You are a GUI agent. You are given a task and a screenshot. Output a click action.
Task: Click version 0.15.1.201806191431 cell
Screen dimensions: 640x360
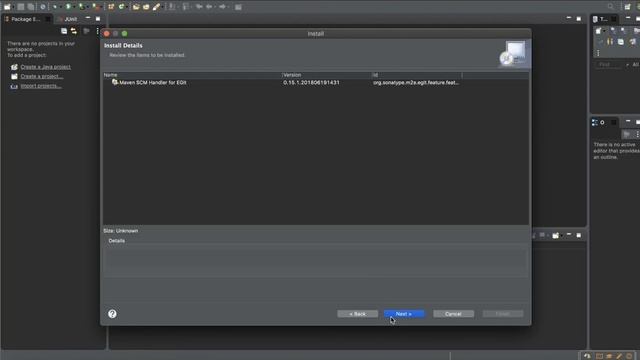311,82
